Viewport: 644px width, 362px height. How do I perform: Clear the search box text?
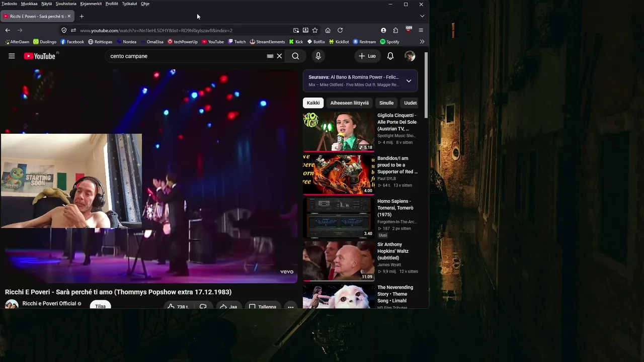(x=280, y=56)
